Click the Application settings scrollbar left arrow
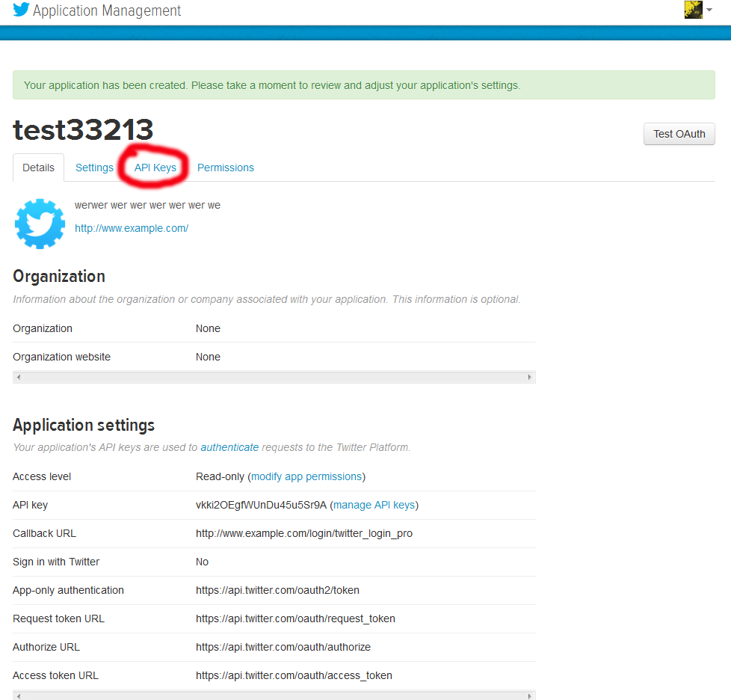Screen dimensions: 731x700 click(x=18, y=696)
